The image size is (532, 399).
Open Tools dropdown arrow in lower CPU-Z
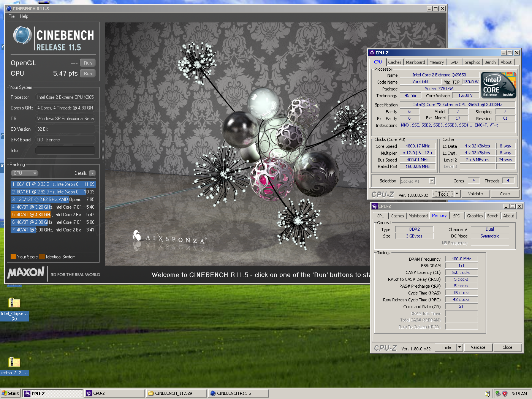click(x=460, y=347)
